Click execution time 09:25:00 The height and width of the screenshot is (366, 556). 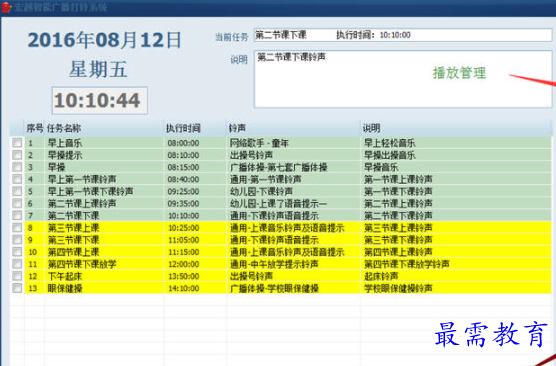pyautogui.click(x=183, y=191)
